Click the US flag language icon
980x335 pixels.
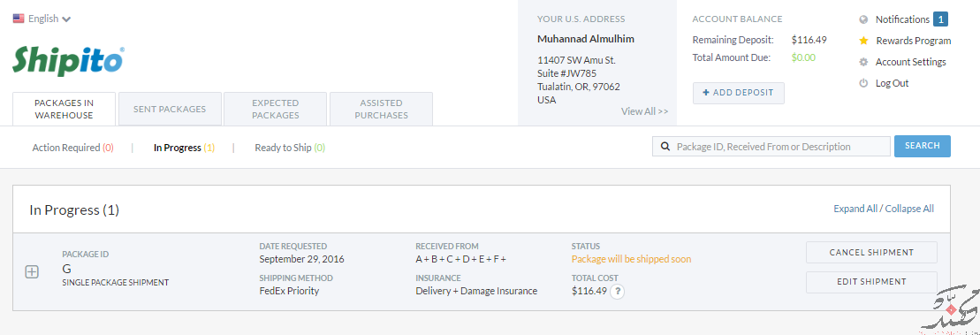coord(19,19)
